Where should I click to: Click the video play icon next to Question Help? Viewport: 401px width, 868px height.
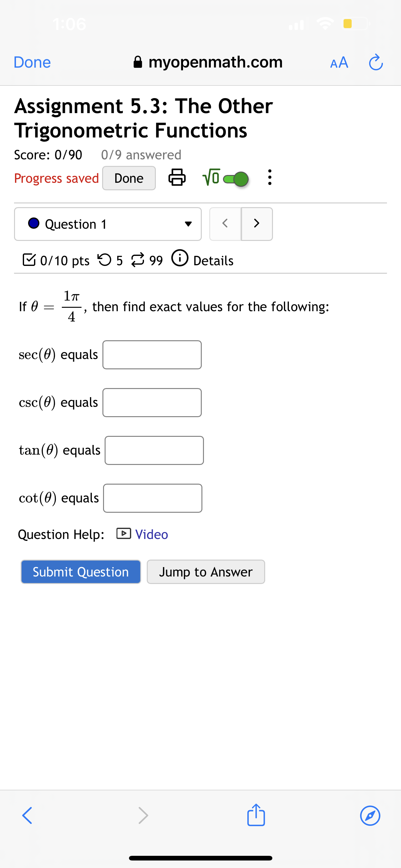tap(124, 534)
